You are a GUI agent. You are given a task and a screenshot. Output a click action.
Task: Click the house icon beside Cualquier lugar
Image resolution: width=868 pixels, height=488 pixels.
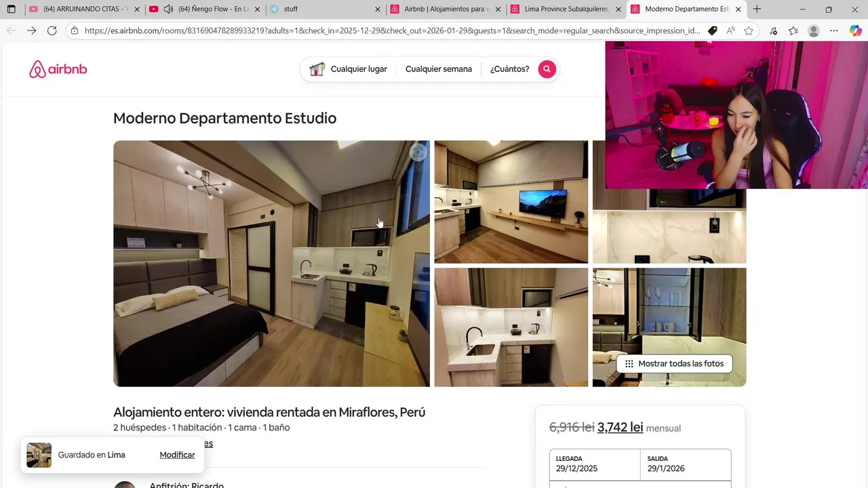(317, 69)
